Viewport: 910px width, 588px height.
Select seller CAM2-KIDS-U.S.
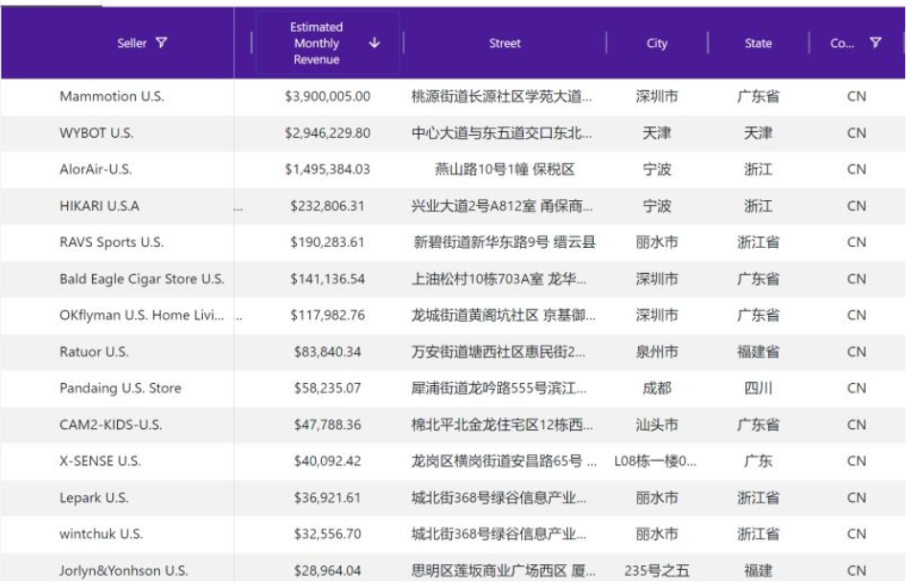pyautogui.click(x=111, y=424)
